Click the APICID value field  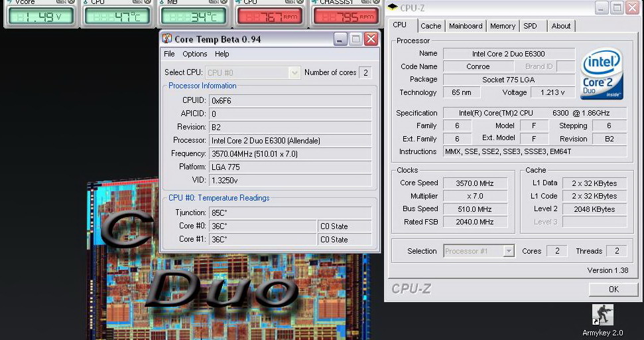pos(290,114)
